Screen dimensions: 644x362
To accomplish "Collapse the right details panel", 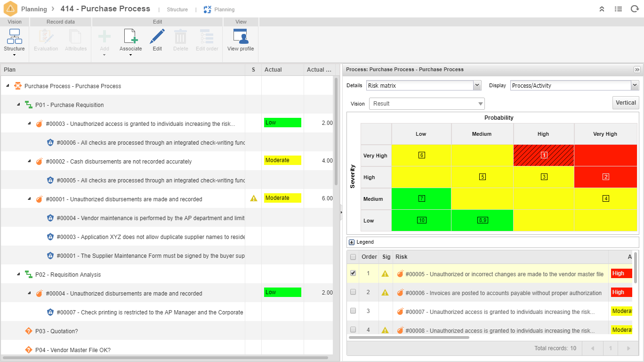I will pos(637,69).
